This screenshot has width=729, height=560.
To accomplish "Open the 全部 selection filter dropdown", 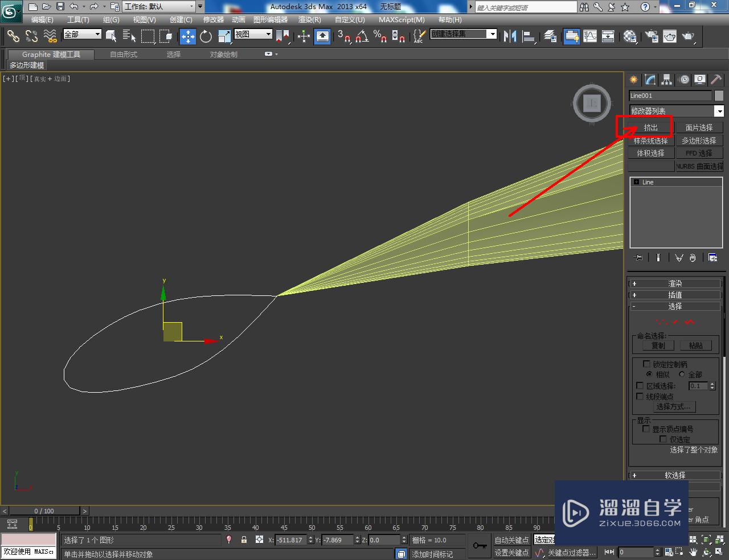I will pyautogui.click(x=82, y=34).
